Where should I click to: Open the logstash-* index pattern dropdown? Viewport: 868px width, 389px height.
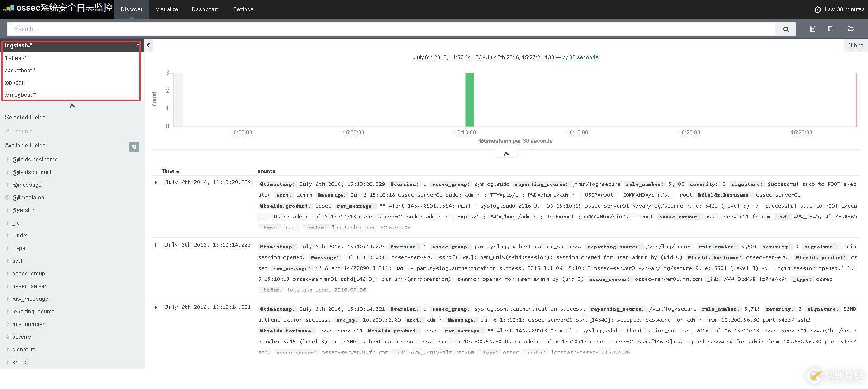pyautogui.click(x=71, y=46)
